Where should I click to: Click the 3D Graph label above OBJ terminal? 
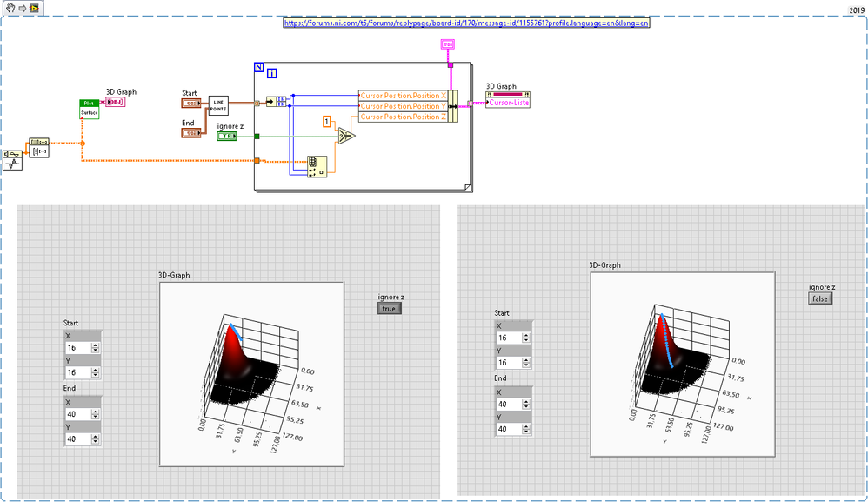coord(121,92)
